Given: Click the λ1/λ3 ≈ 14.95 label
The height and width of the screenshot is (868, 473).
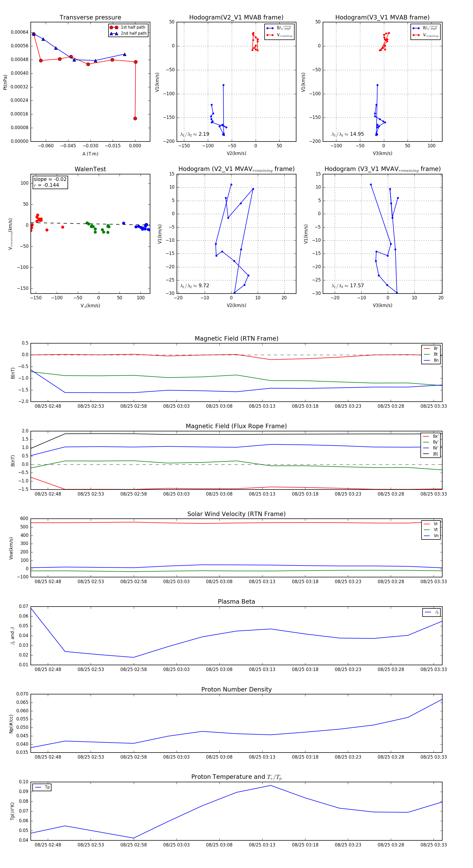Looking at the screenshot, I should 348,134.
